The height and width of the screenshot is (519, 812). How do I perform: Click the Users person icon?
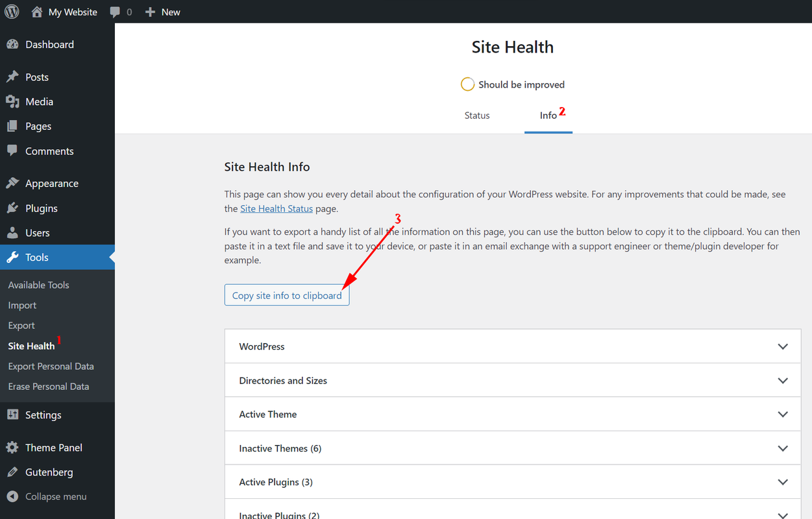[x=12, y=232]
